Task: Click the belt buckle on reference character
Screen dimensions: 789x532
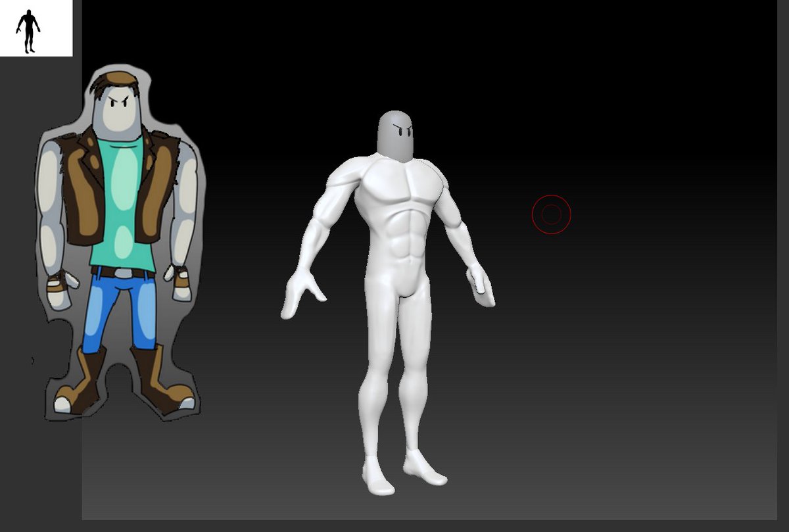Action: 124,273
